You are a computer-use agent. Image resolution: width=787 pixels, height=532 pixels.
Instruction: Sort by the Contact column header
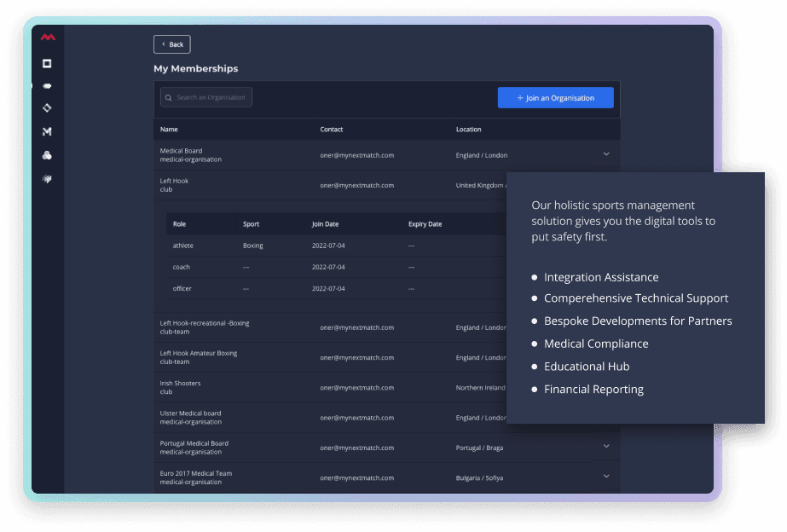(x=332, y=130)
